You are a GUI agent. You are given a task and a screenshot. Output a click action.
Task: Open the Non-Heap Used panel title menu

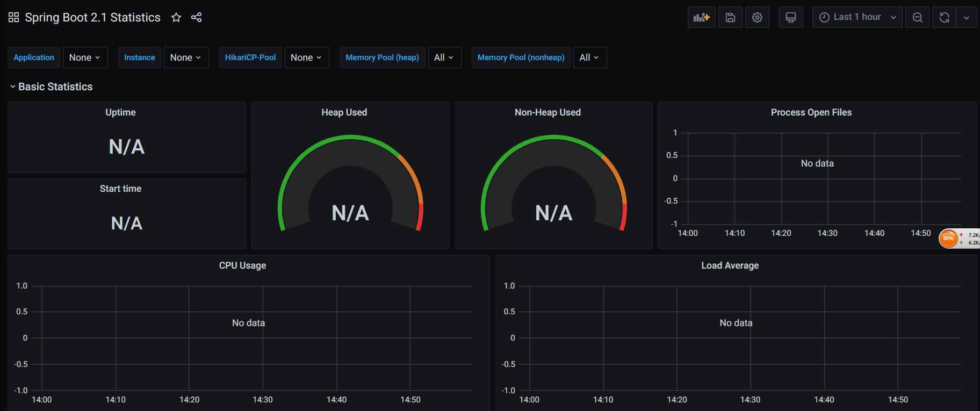pos(547,112)
